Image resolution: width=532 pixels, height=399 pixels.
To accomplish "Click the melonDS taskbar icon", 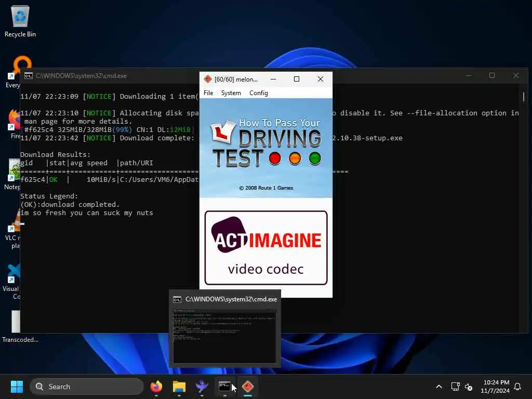I will pyautogui.click(x=248, y=387).
